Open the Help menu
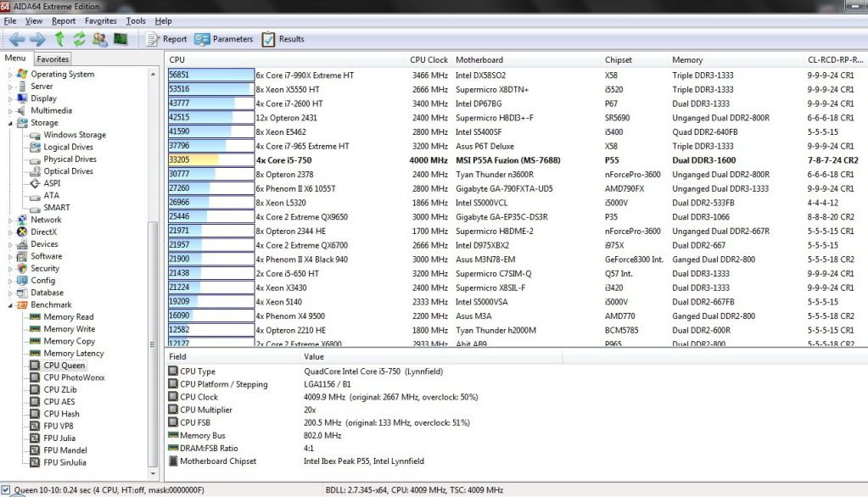This screenshot has height=497, width=868. click(163, 21)
